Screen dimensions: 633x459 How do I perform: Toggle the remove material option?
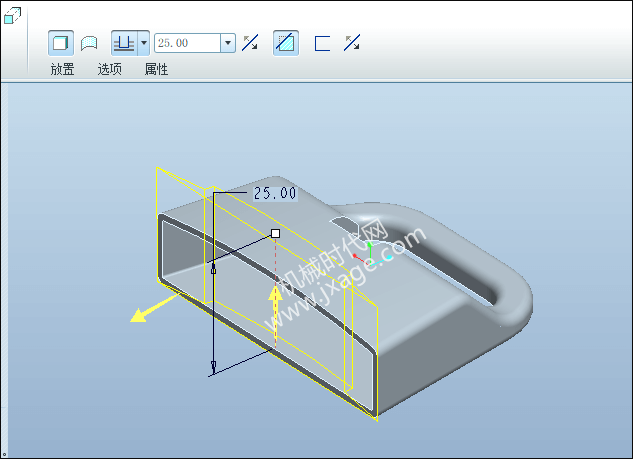pyautogui.click(x=286, y=43)
